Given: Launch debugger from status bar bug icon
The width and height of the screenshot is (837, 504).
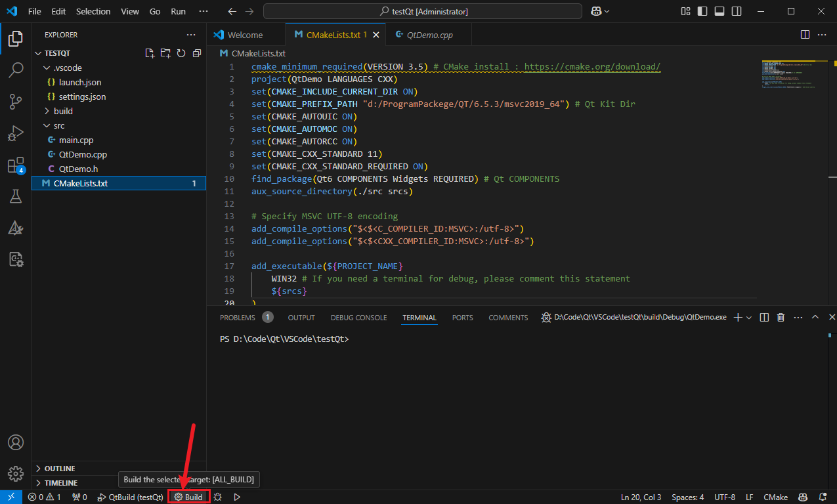Looking at the screenshot, I should click(218, 497).
